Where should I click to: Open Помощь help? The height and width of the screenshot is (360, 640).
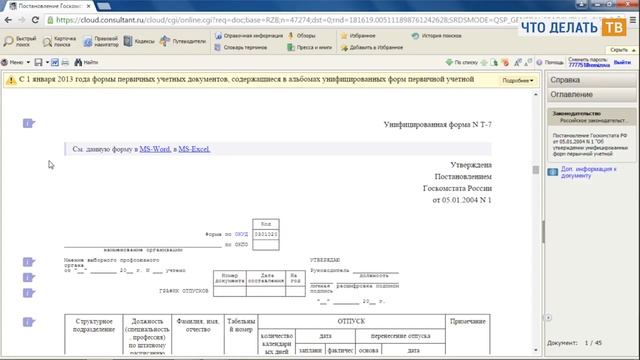point(549,62)
